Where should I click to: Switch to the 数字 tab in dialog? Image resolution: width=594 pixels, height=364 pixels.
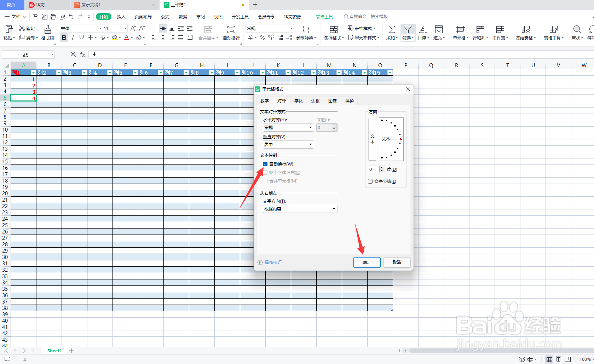tap(265, 101)
